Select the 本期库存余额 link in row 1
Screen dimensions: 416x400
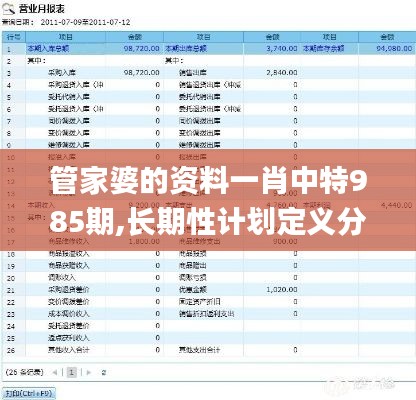323,49
